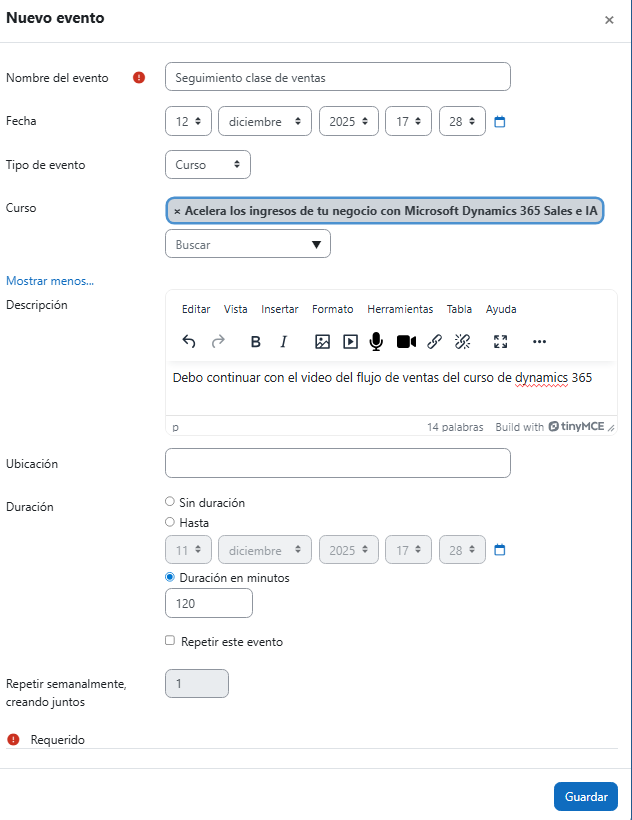
Task: Open the date picker calendar next to Fecha
Action: tap(500, 122)
